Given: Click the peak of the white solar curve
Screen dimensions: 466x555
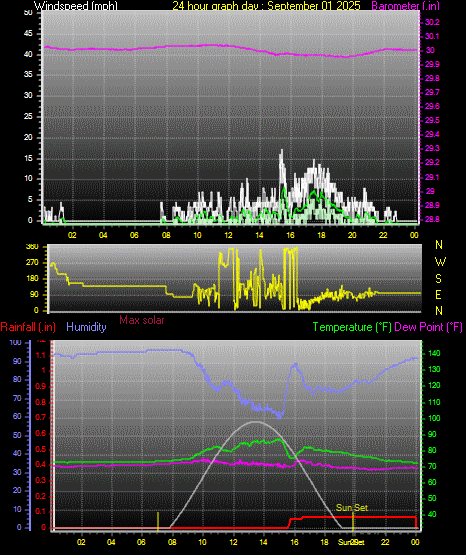Looking at the screenshot, I should coord(255,422).
